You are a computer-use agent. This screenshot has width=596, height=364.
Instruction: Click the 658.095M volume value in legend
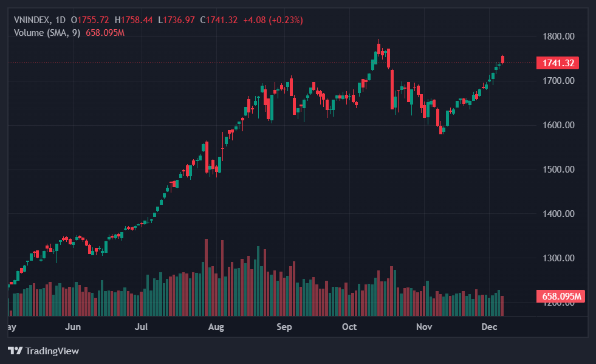point(105,32)
